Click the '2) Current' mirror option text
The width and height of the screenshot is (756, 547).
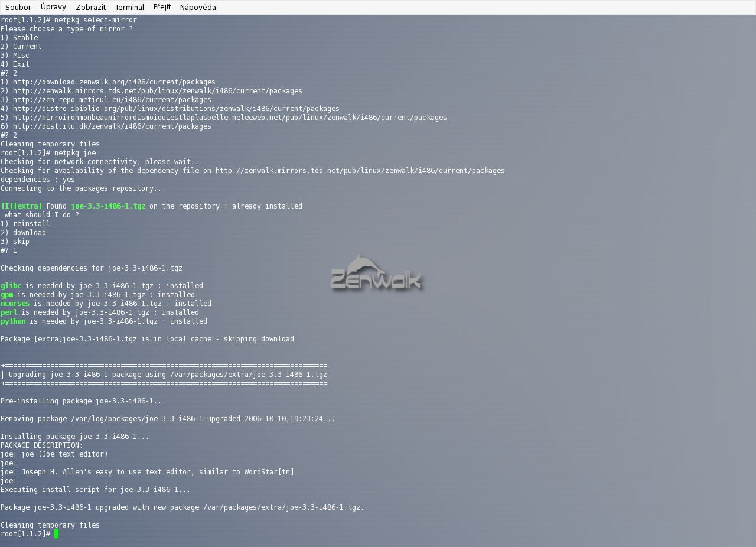[x=21, y=47]
